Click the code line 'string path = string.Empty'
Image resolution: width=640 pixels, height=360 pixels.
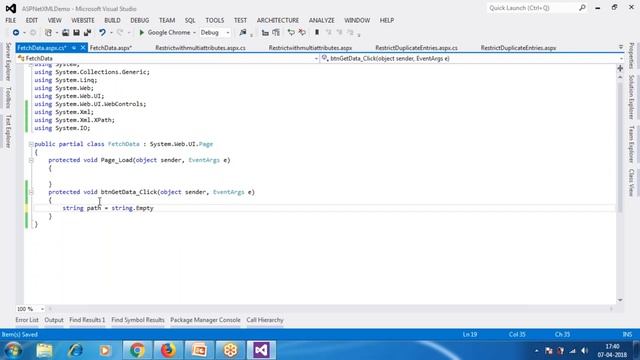pos(108,208)
